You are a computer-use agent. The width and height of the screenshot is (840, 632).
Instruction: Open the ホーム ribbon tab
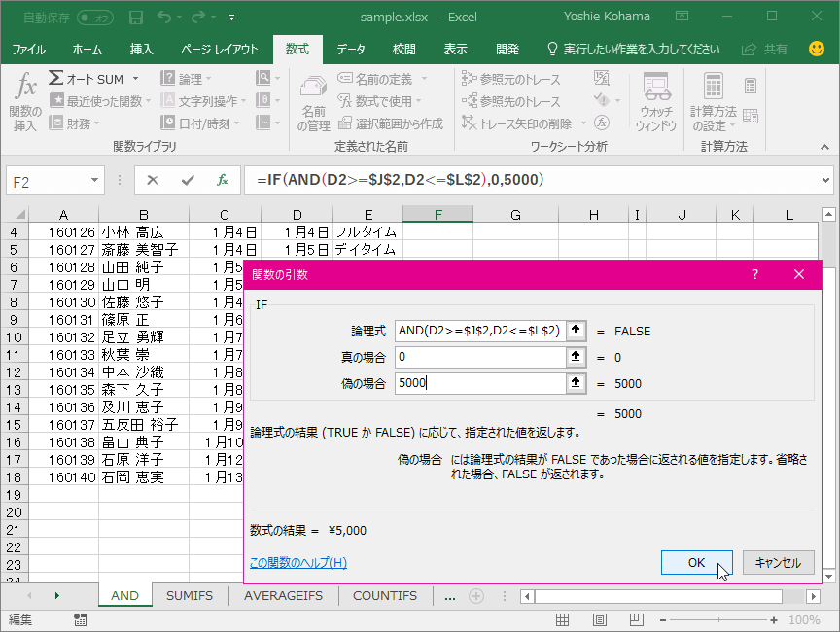(x=87, y=50)
